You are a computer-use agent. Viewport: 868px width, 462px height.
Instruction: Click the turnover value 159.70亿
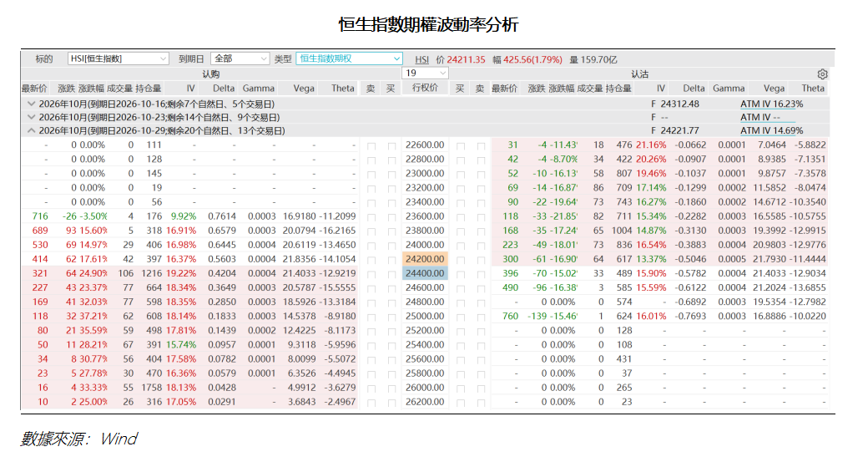pos(598,59)
